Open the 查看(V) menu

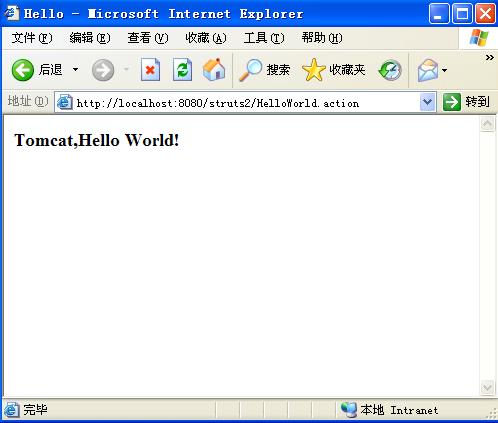pyautogui.click(x=148, y=38)
